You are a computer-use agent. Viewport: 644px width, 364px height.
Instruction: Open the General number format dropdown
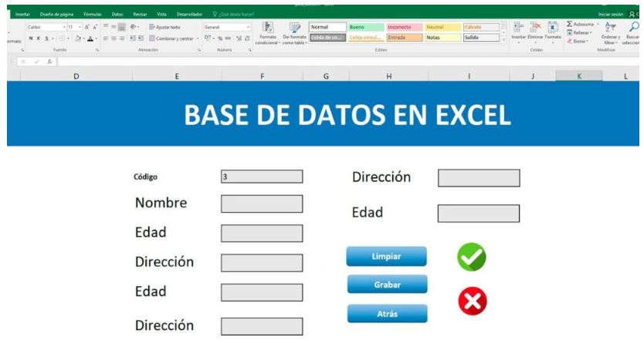pos(249,27)
